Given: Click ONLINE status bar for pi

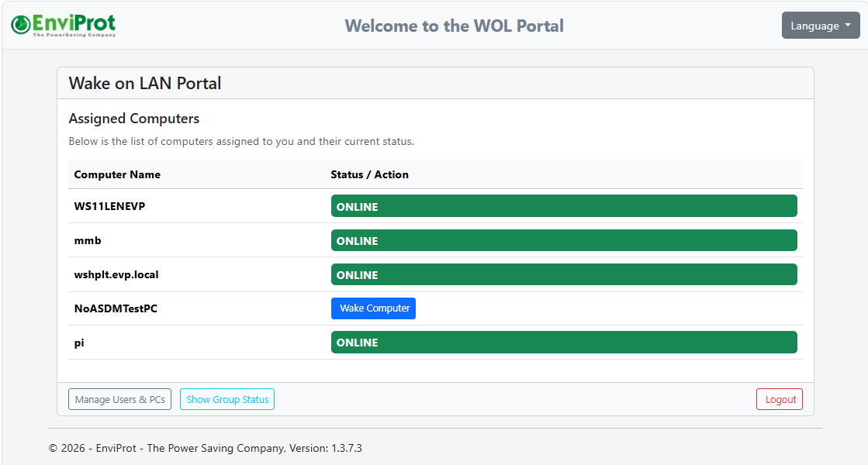Looking at the screenshot, I should coord(564,343).
